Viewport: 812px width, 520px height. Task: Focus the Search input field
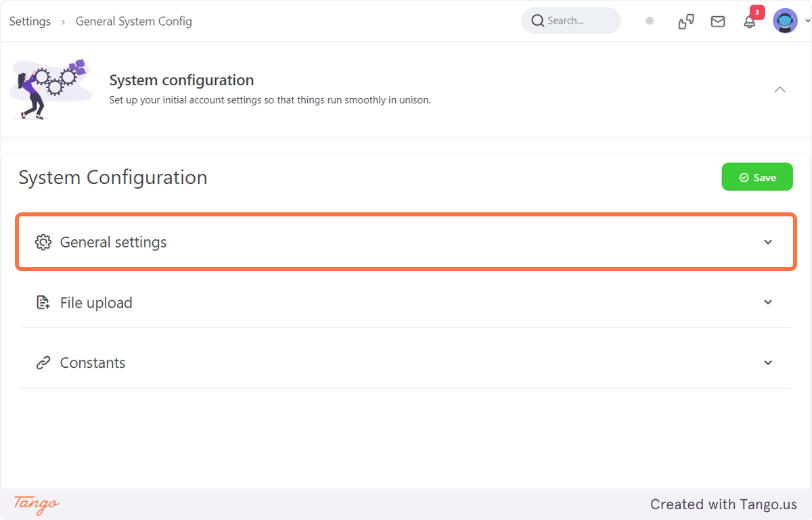[571, 21]
